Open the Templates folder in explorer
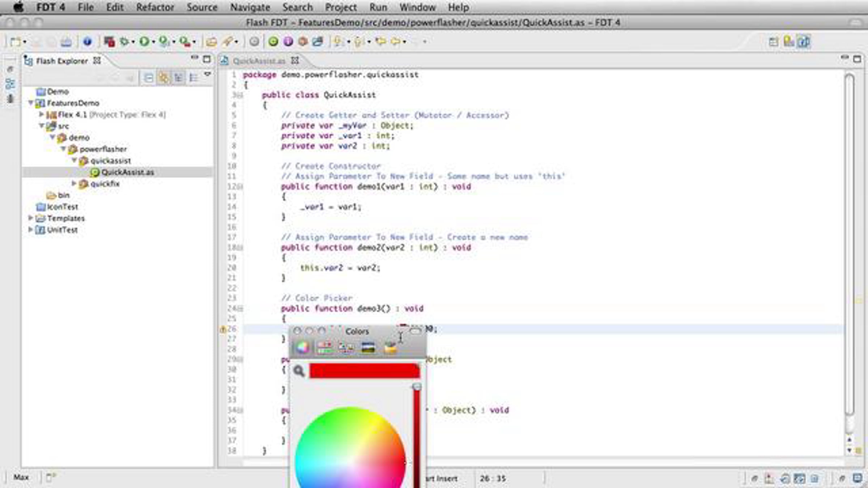This screenshot has width=868, height=488. click(65, 218)
